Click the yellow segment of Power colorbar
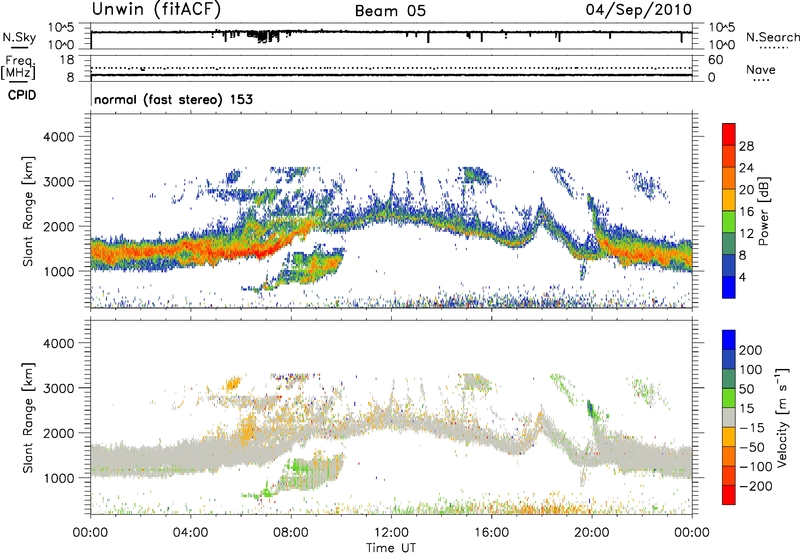The width and height of the screenshot is (800, 554). (x=729, y=199)
